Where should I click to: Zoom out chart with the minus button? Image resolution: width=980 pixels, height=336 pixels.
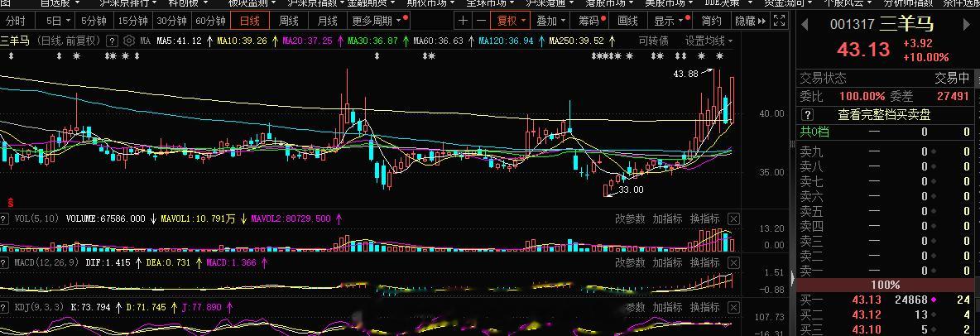tap(481, 21)
